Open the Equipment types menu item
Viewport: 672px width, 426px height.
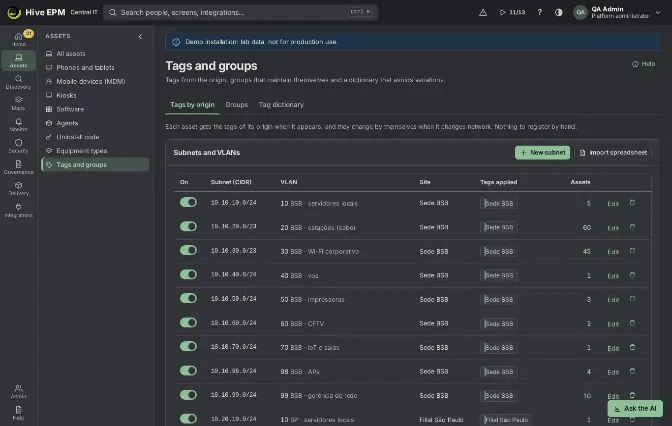click(x=95, y=151)
